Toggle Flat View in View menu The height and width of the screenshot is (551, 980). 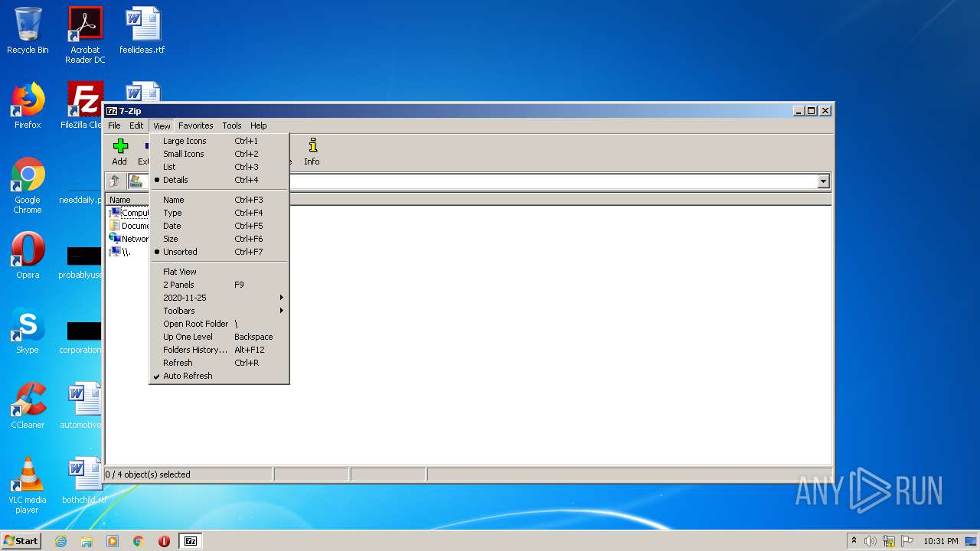[219, 272]
